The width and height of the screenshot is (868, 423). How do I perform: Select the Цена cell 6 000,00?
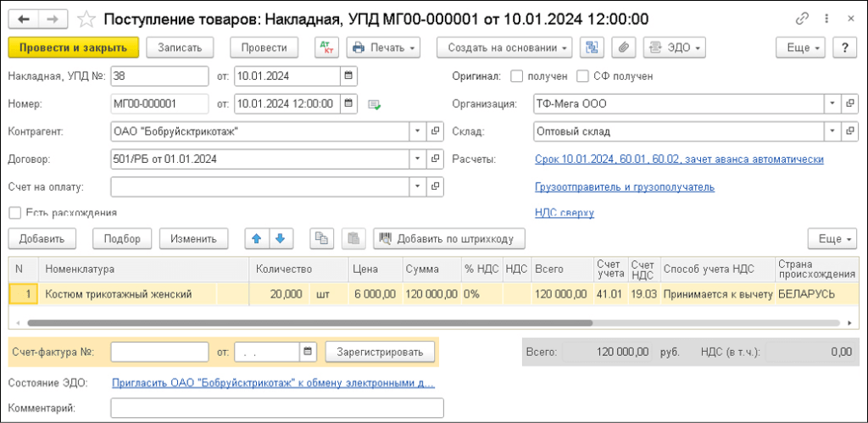click(x=374, y=294)
